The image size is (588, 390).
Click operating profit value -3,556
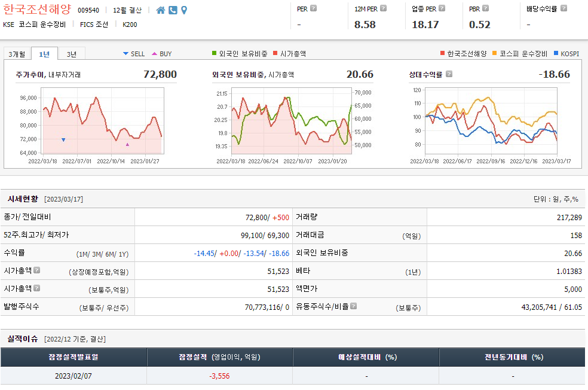click(x=219, y=376)
